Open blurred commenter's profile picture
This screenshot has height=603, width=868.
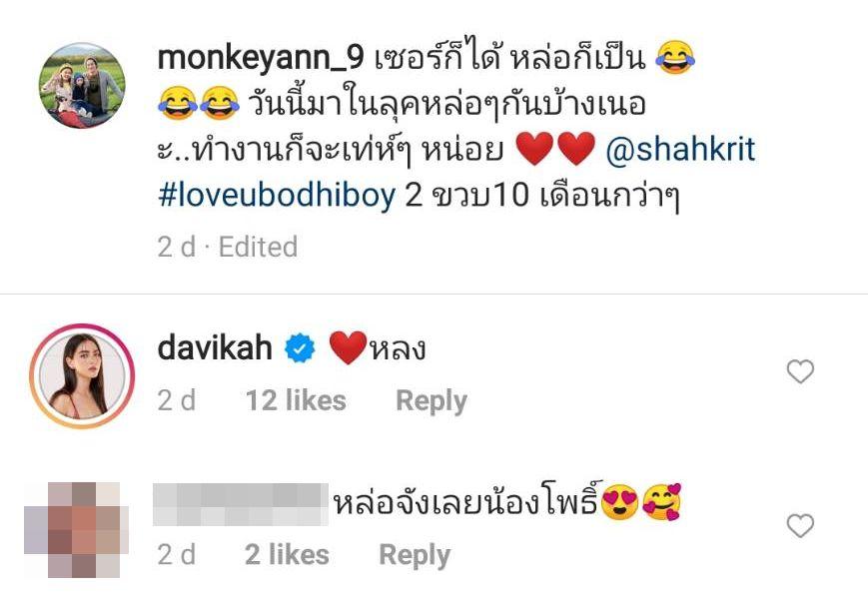tap(76, 530)
